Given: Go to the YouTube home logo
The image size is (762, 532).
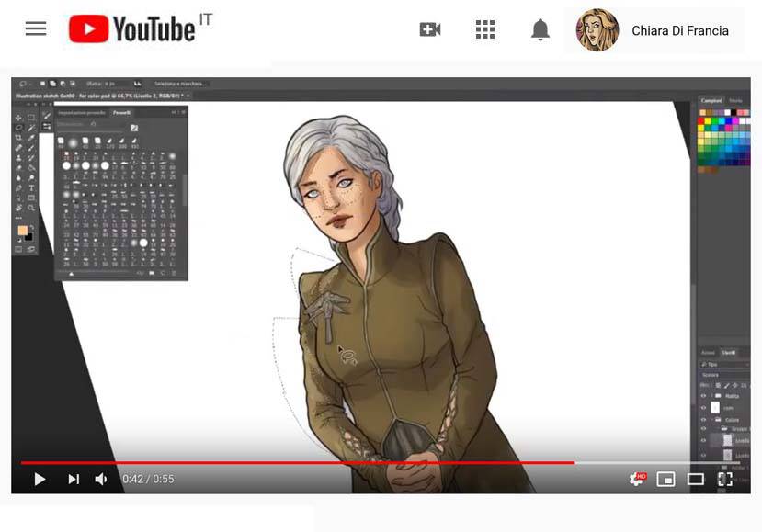Looking at the screenshot, I should (132, 28).
